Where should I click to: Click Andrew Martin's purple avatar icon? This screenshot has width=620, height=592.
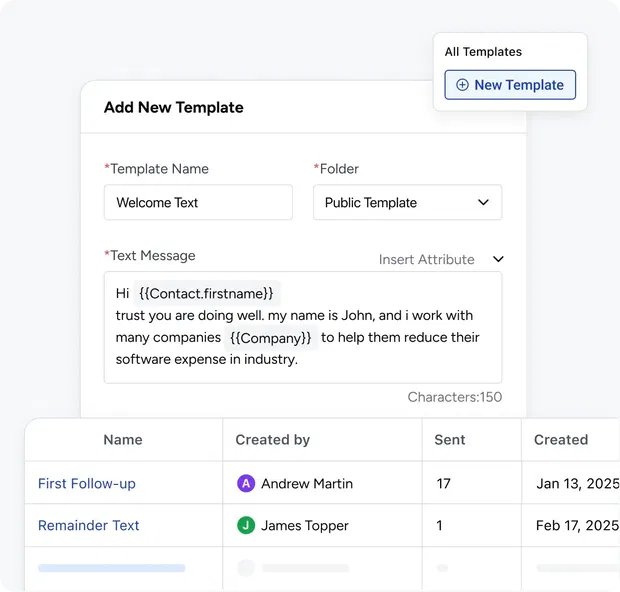coord(246,483)
